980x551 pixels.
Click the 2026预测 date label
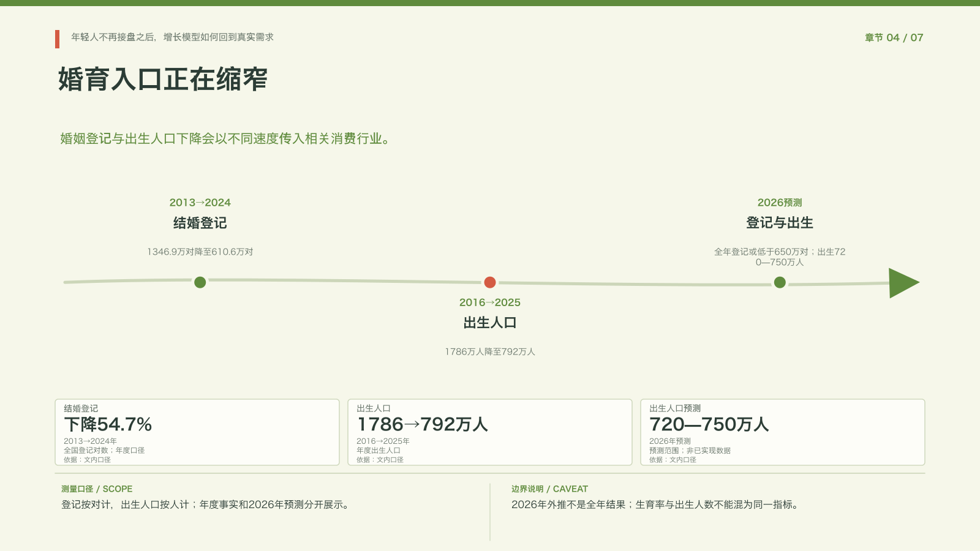[780, 203]
